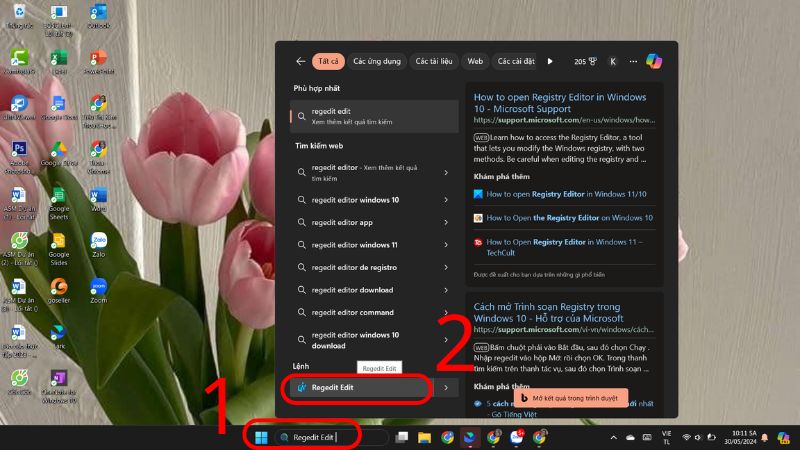Expand the 'regedit editor de registro' chevron
Image resolution: width=800 pixels, height=450 pixels.
(x=446, y=267)
